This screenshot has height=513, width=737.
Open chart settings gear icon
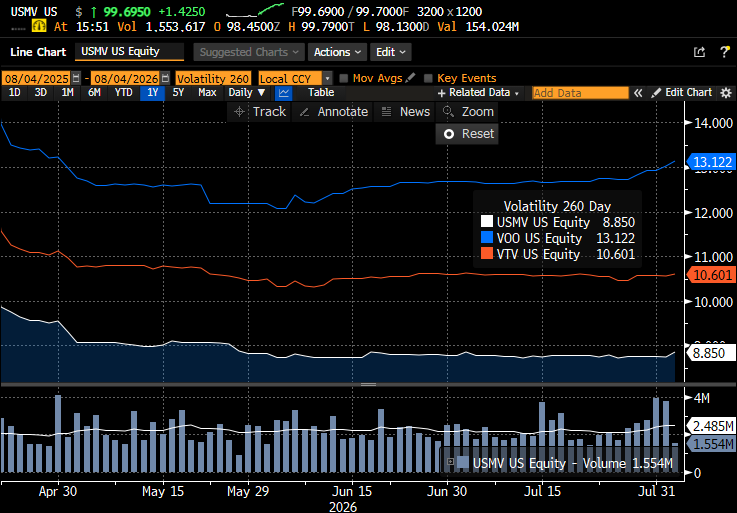726,93
